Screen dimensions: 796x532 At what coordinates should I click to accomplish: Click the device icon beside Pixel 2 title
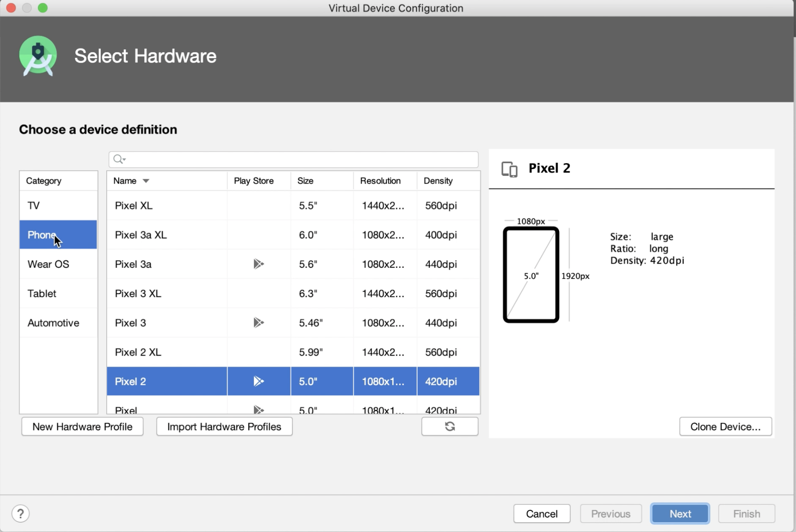pos(509,169)
